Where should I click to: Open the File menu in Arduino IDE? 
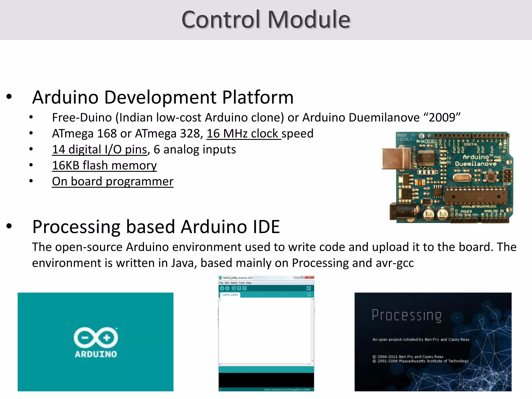coord(221,283)
